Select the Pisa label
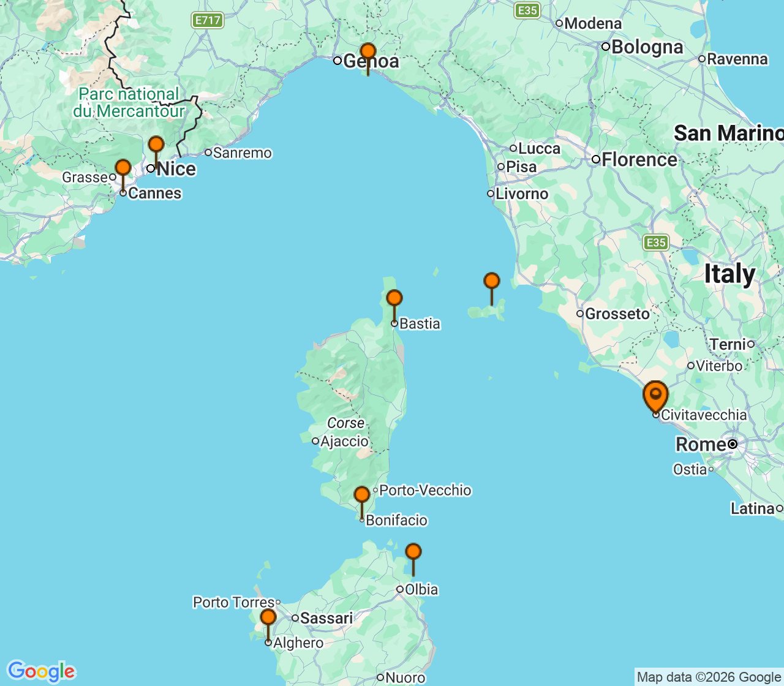 pos(521,167)
